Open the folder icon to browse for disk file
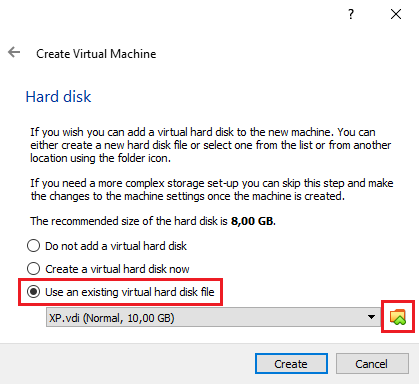420x385 pixels. pyautogui.click(x=398, y=317)
